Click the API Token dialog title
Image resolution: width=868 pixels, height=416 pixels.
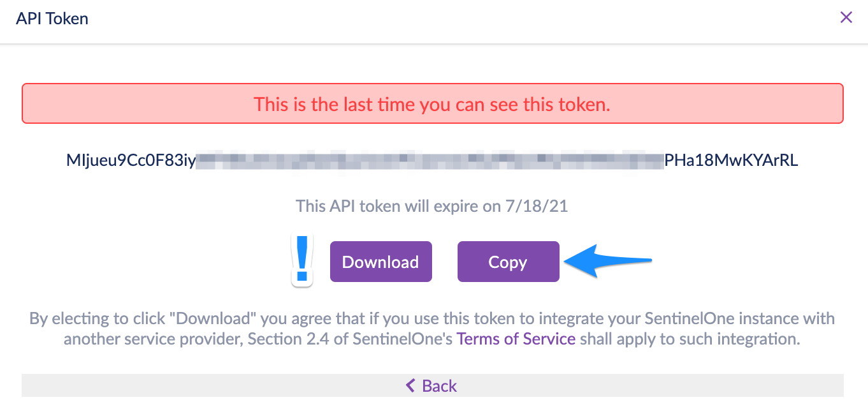(52, 19)
